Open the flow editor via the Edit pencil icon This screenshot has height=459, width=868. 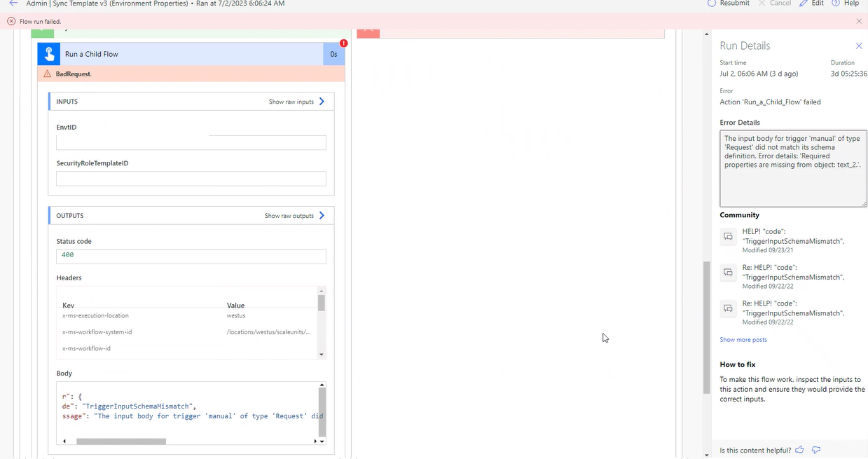click(x=804, y=4)
